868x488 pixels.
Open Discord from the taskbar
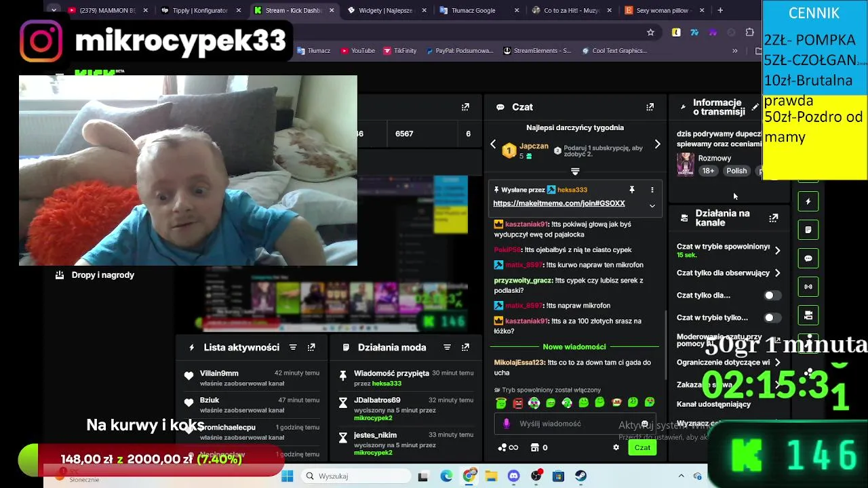(513, 476)
